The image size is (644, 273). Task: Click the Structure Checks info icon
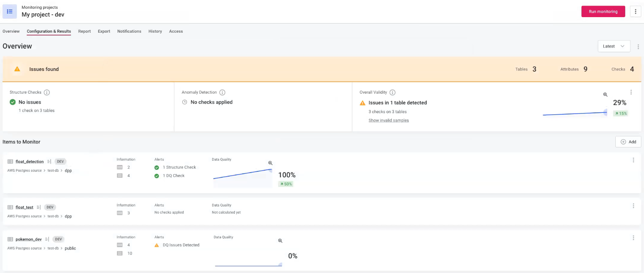(x=47, y=92)
